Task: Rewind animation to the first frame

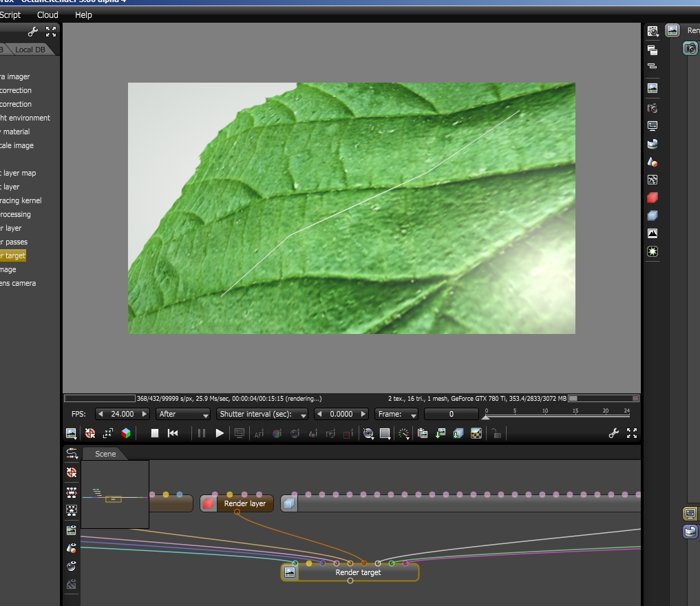Action: 173,433
